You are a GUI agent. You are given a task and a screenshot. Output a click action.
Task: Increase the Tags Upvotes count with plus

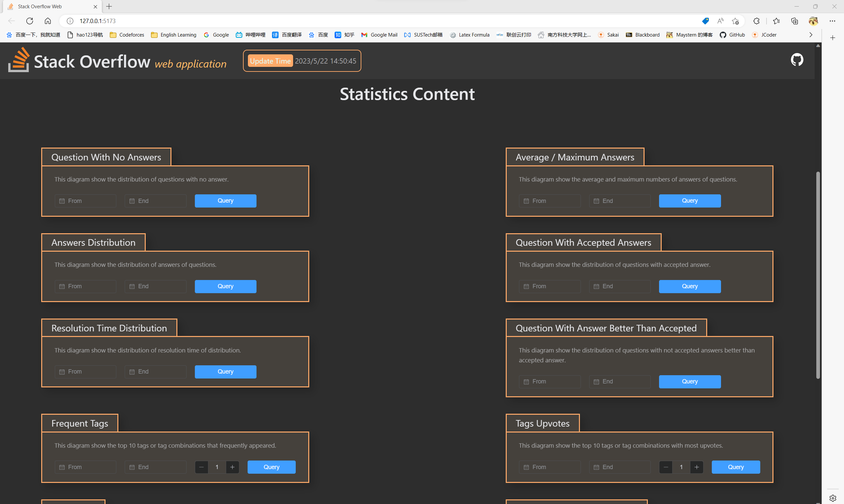pyautogui.click(x=697, y=467)
